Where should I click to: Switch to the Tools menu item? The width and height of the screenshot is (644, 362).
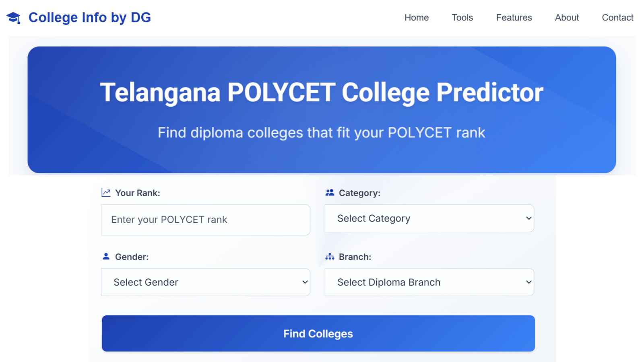point(462,17)
